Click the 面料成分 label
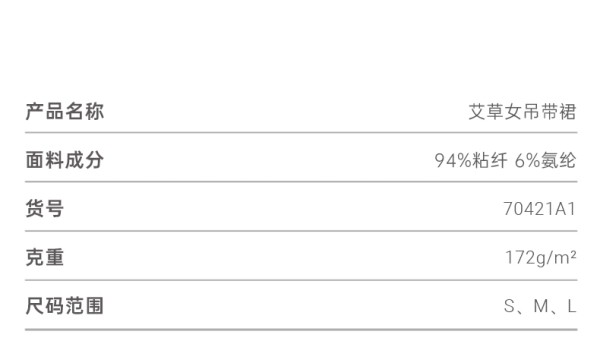Screen dimensions: 600x363 65,160
